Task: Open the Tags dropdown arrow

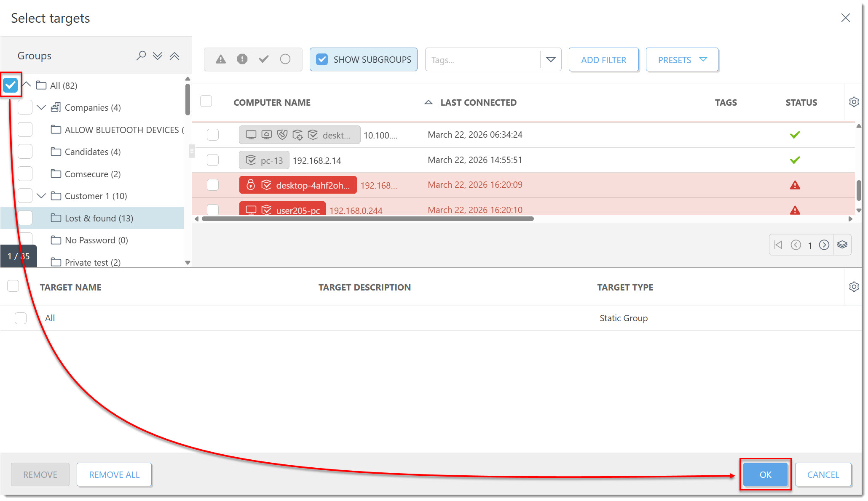Action: point(551,59)
